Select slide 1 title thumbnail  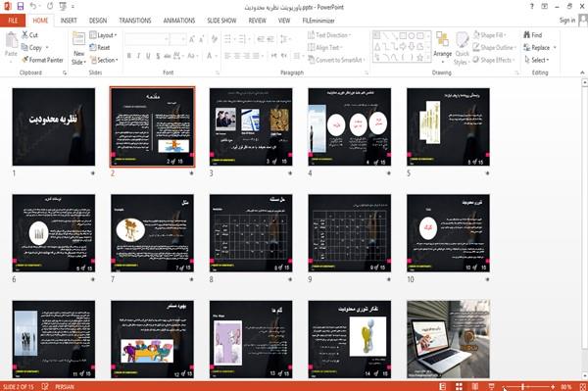54,126
